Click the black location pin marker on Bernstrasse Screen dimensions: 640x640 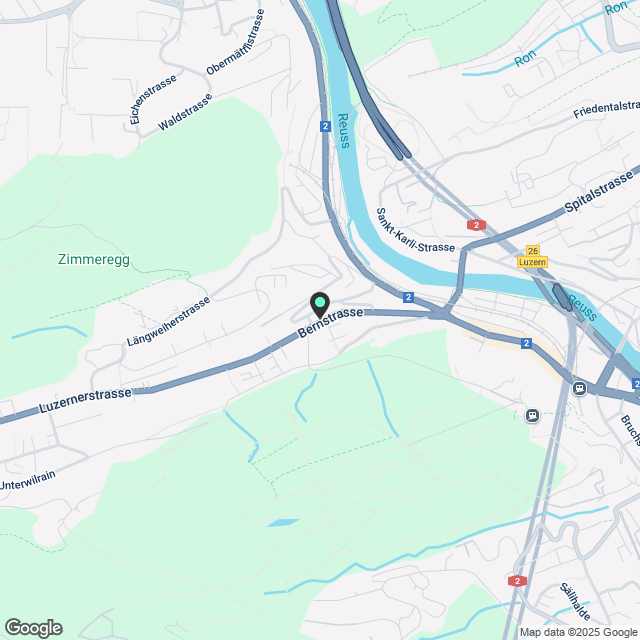tap(320, 305)
